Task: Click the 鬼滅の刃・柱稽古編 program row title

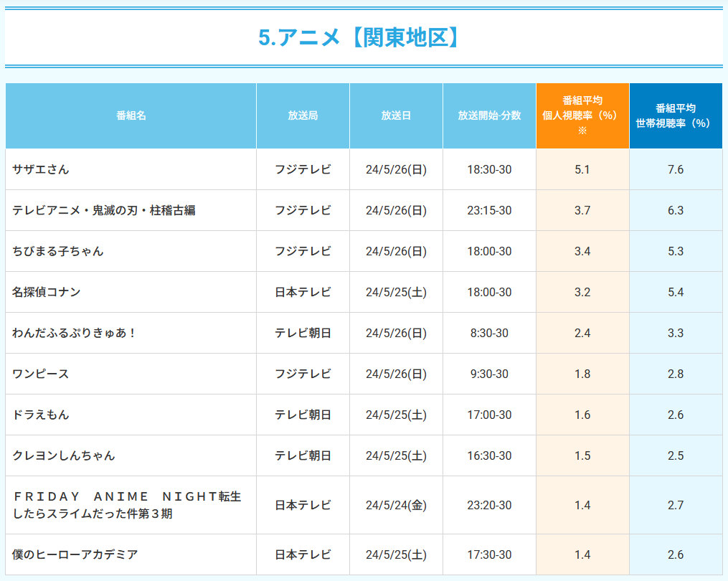Action: [104, 210]
